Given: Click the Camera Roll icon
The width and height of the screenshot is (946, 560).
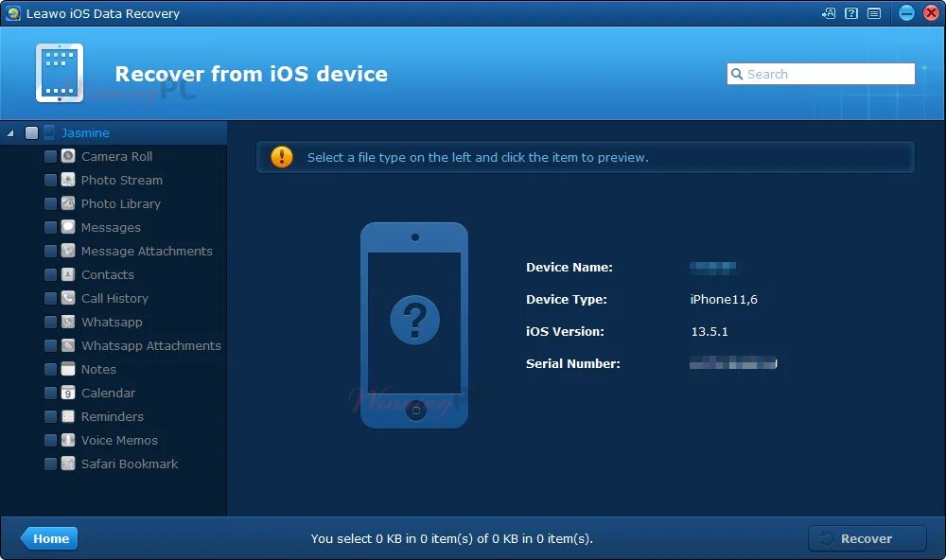Looking at the screenshot, I should (68, 156).
